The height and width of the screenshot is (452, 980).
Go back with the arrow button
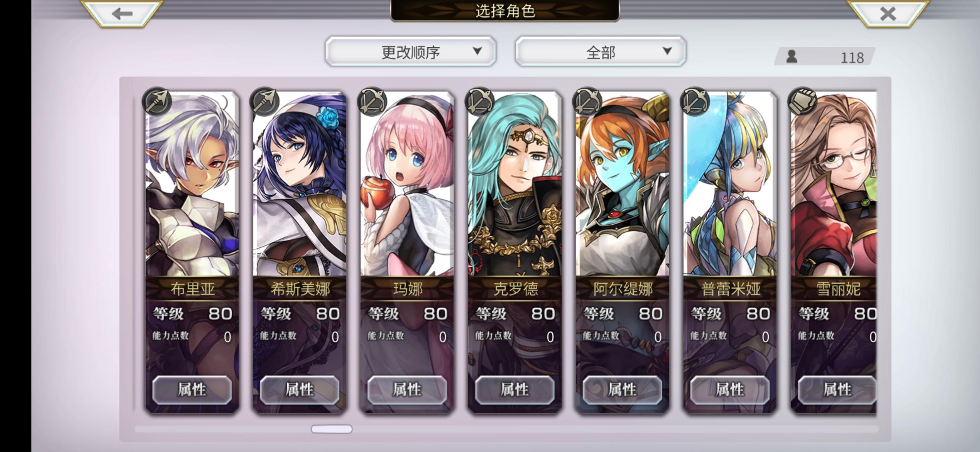click(122, 13)
